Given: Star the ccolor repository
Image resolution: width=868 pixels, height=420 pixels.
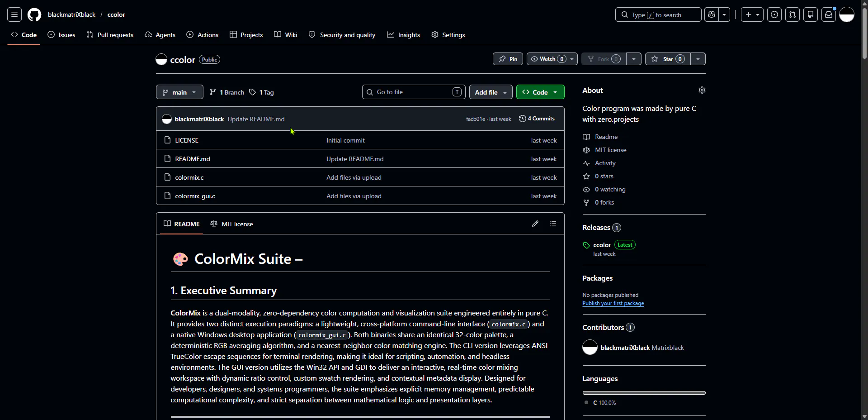Looking at the screenshot, I should coord(668,59).
